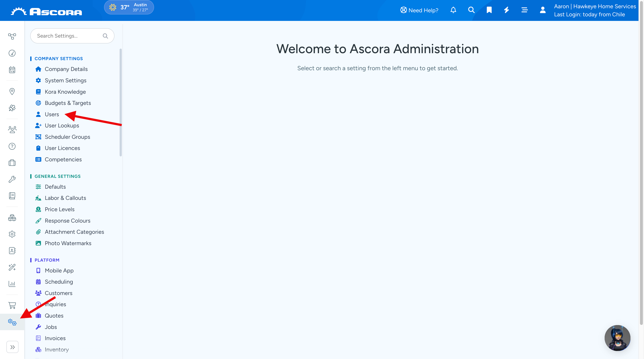Screen dimensions: 644x359
Task: Focus the Search Settings field
Action: 72,36
